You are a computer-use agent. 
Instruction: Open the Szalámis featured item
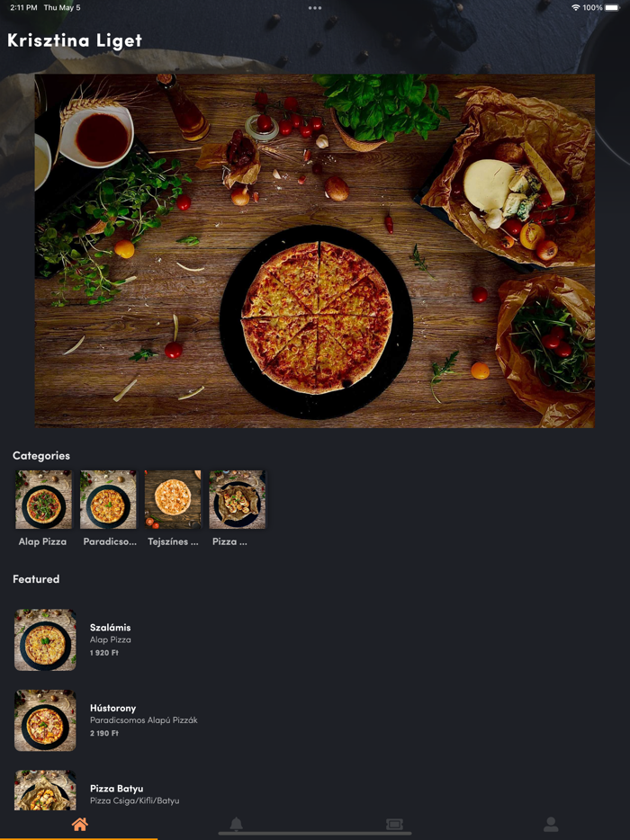[315, 639]
